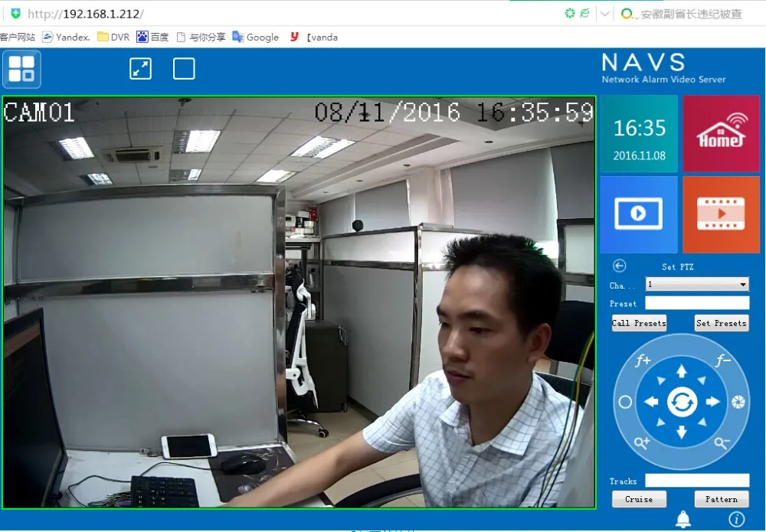This screenshot has height=532, width=766.
Task: Open the DVR bookmark folder
Action: coord(113,37)
